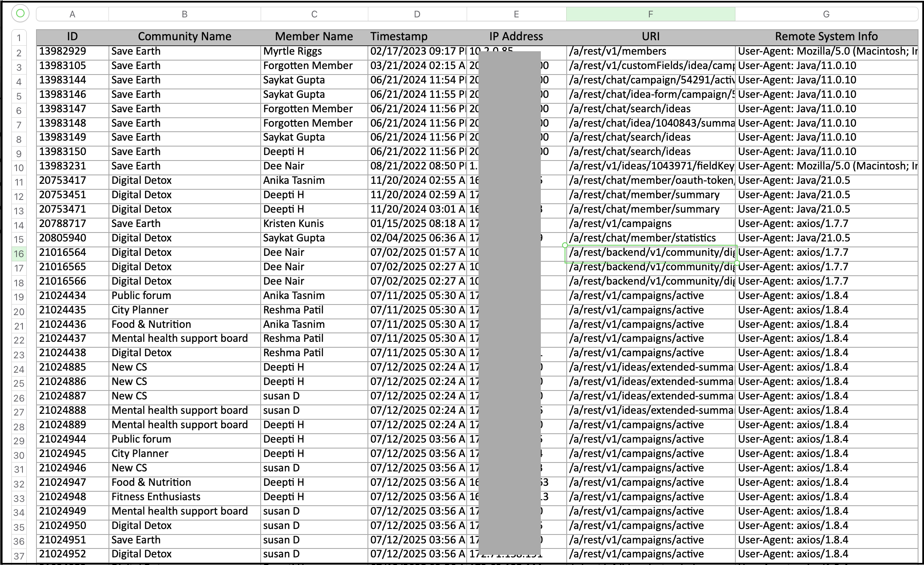Image resolution: width=924 pixels, height=565 pixels.
Task: Select cell with ID 13982929
Action: [72, 52]
